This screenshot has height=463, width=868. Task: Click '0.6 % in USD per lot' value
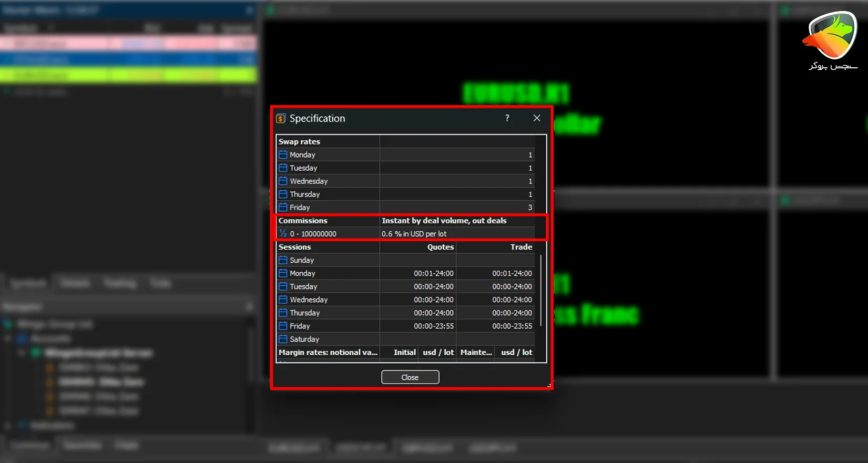tap(414, 234)
